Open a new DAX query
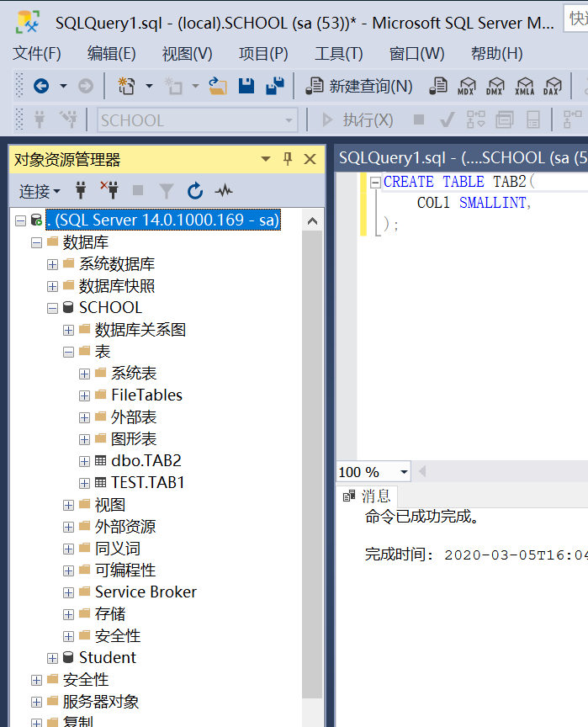 553,86
